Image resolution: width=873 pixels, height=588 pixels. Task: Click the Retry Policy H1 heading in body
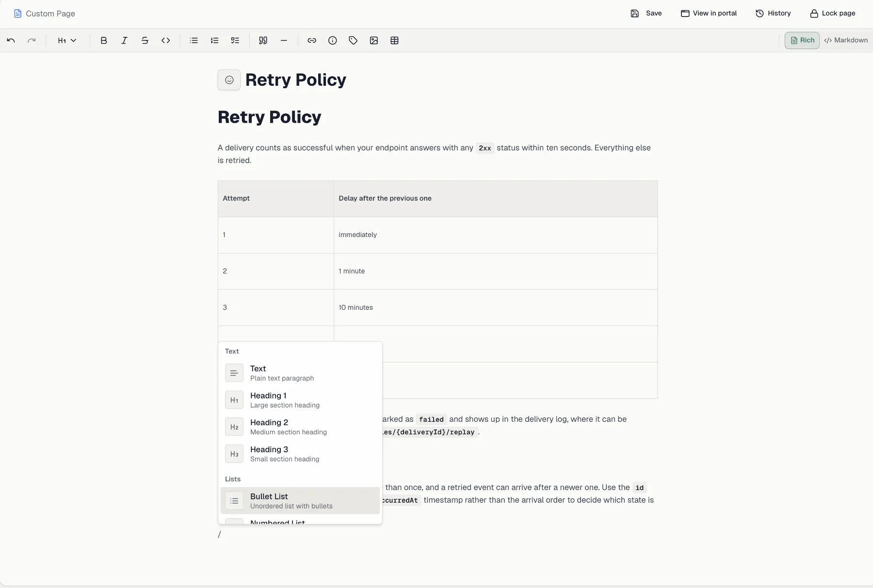(x=269, y=117)
